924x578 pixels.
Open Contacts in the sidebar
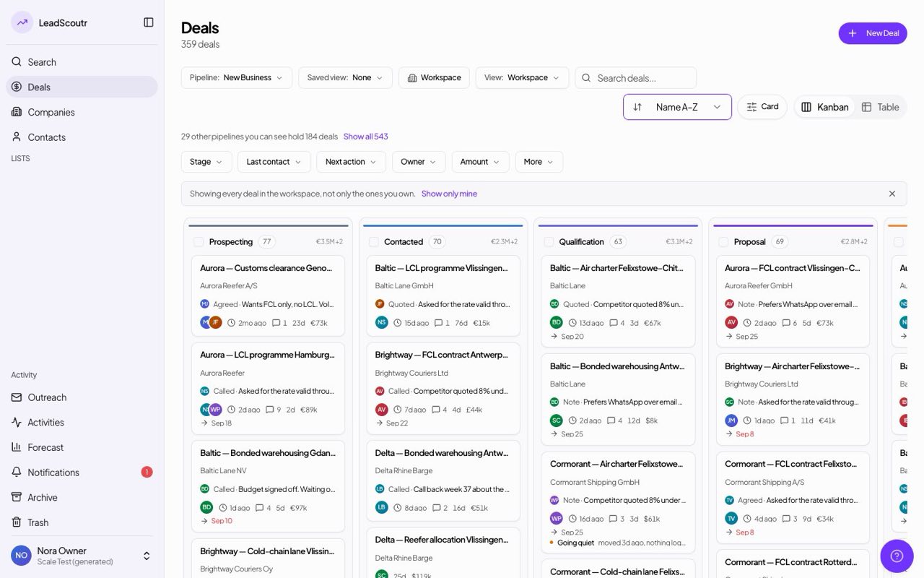82,137
